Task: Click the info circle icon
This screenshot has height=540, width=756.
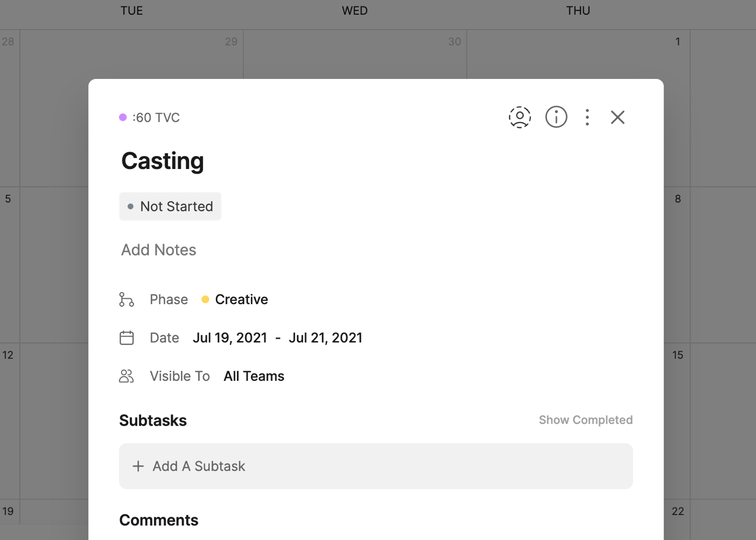Action: point(556,117)
